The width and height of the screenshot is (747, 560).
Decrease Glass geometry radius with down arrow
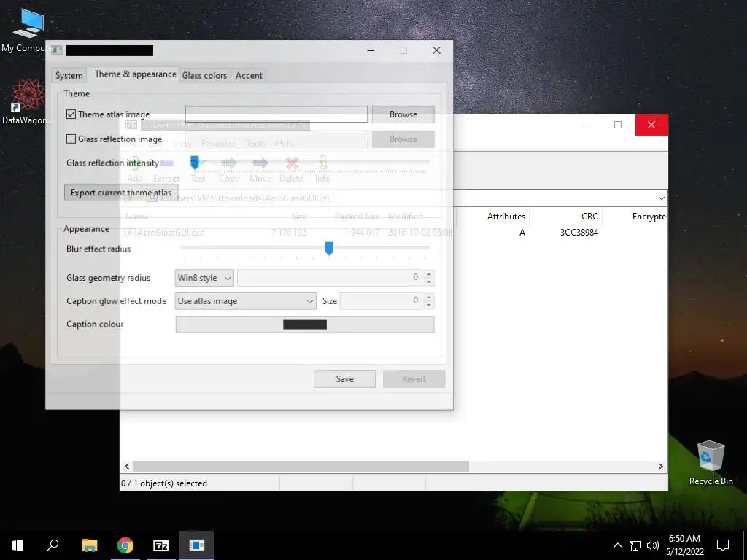(429, 282)
